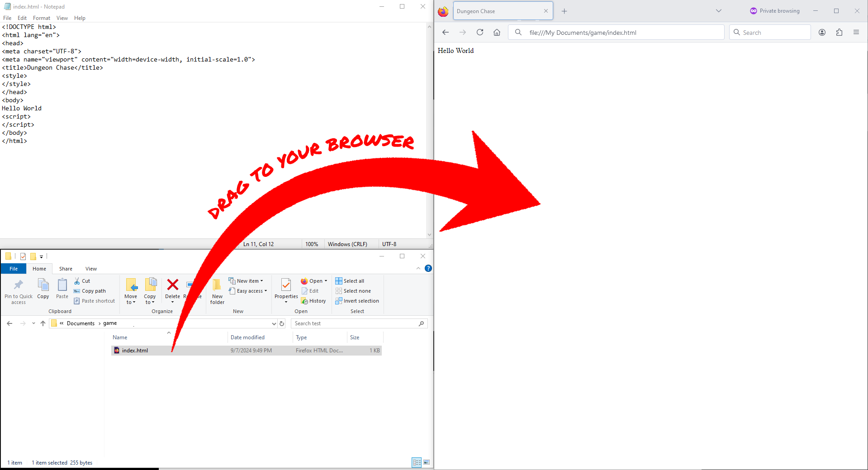Screen dimensions: 868x470
Task: Click Firefox Search box
Action: (x=770, y=32)
